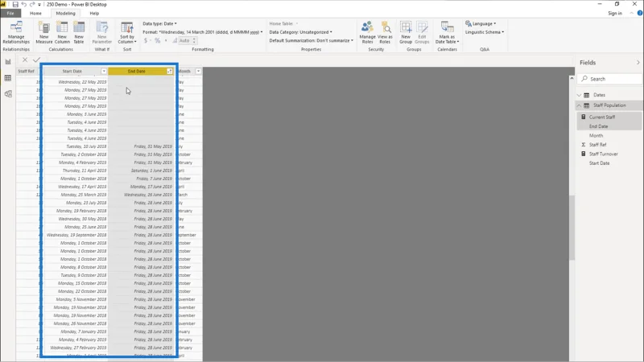The image size is (644, 362).
Task: Select the Start Date column header
Action: point(72,72)
